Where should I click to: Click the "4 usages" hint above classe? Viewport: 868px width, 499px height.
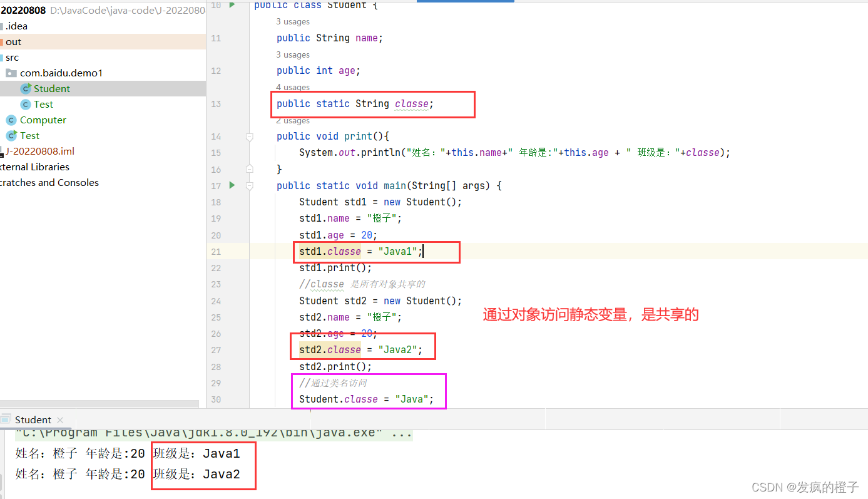(293, 88)
